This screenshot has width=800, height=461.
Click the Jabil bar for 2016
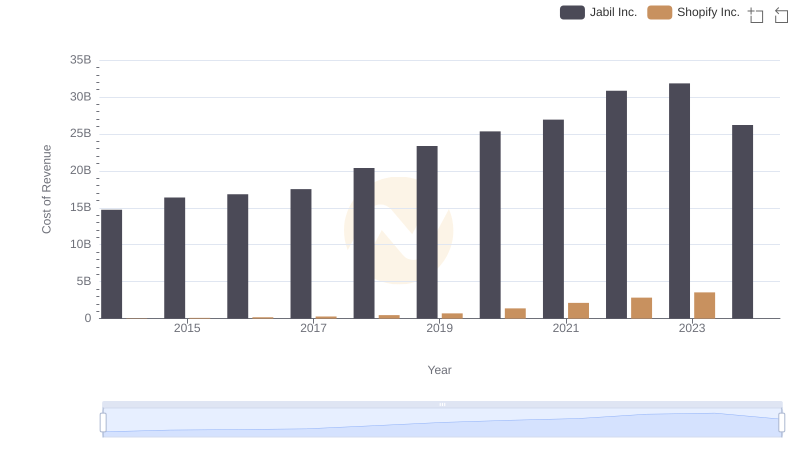pos(238,257)
